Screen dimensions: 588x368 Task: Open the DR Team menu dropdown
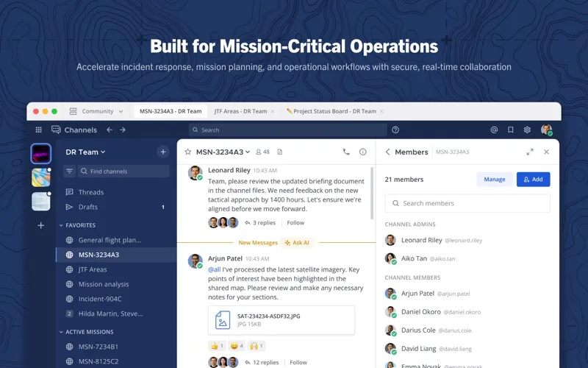85,152
